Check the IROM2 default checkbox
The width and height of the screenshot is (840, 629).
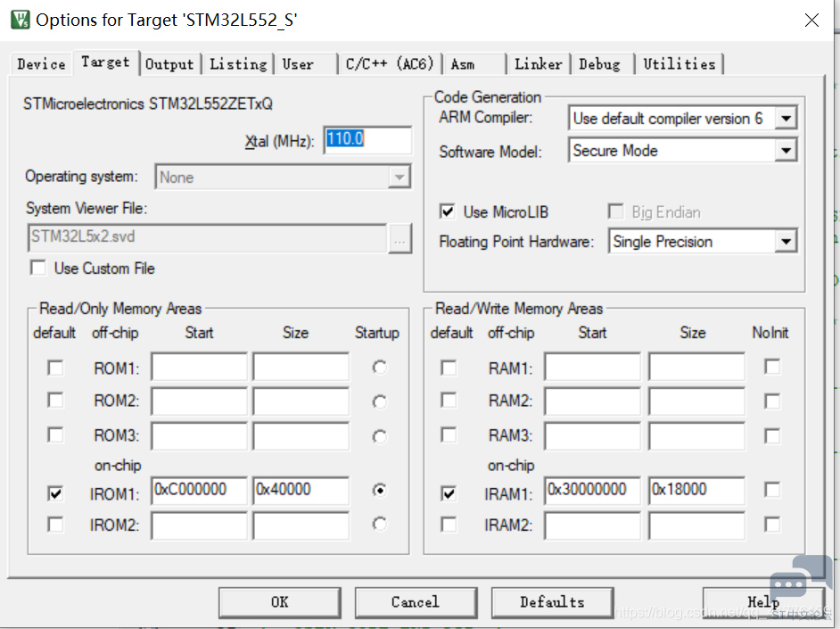pyautogui.click(x=55, y=524)
